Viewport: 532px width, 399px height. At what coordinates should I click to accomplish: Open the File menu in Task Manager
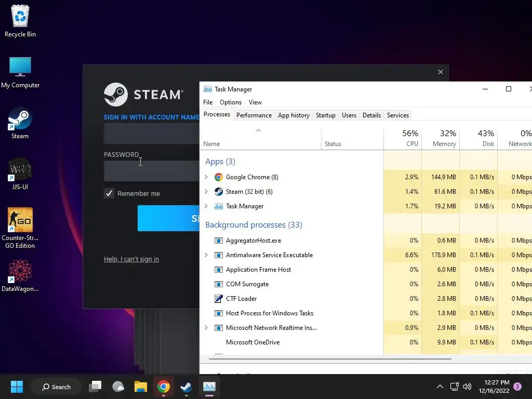(208, 102)
